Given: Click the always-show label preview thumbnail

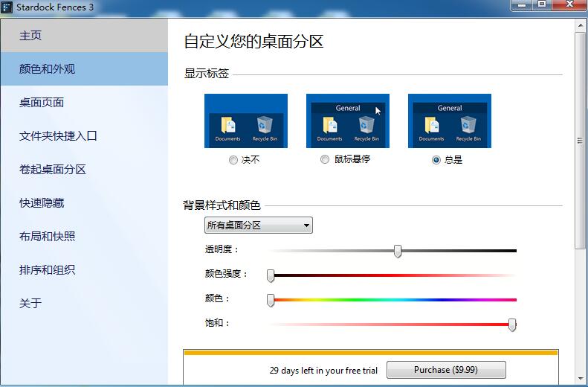Looking at the screenshot, I should click(x=450, y=121).
